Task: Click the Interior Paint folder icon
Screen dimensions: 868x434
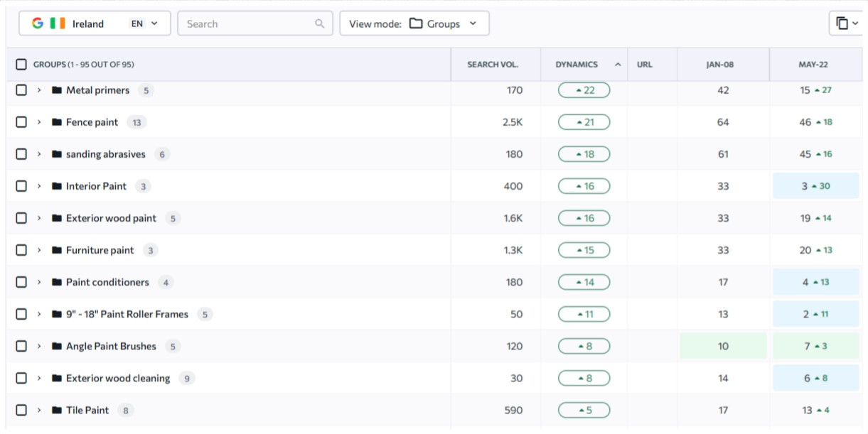Action: (57, 186)
